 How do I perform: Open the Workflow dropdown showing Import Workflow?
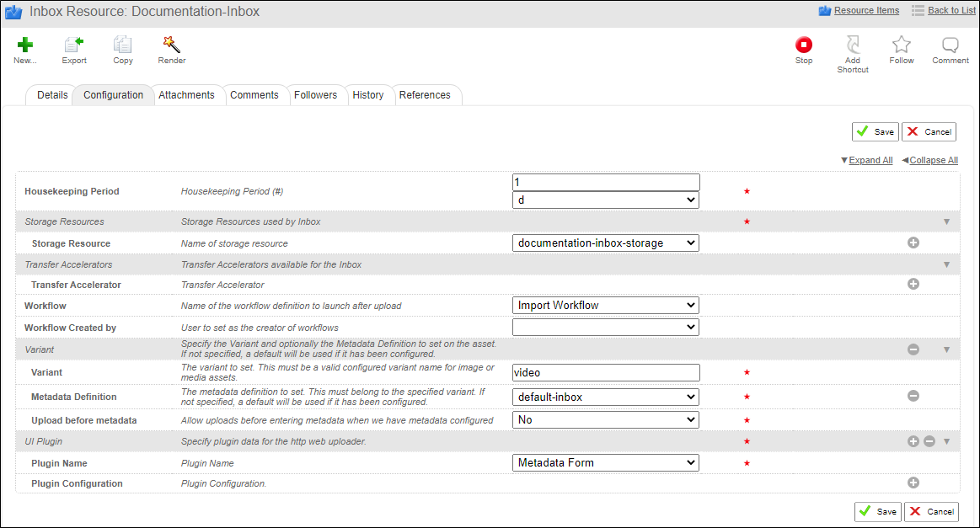coord(605,305)
